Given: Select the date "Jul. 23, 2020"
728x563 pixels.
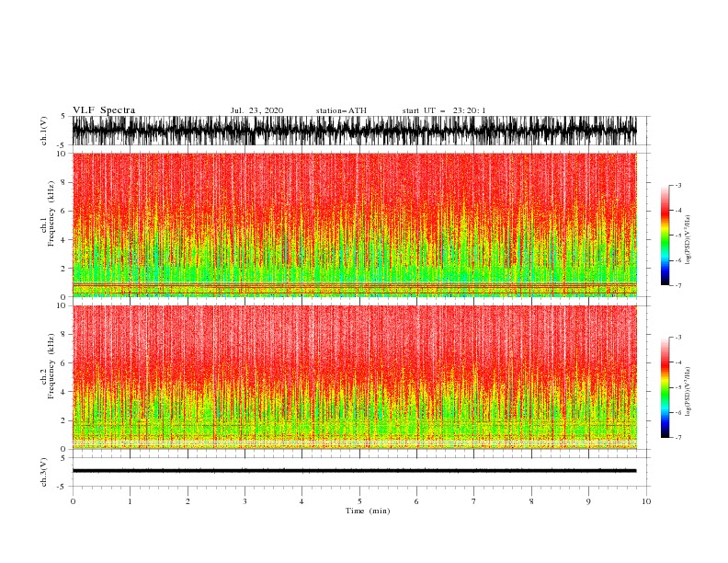Looking at the screenshot, I should [256, 110].
